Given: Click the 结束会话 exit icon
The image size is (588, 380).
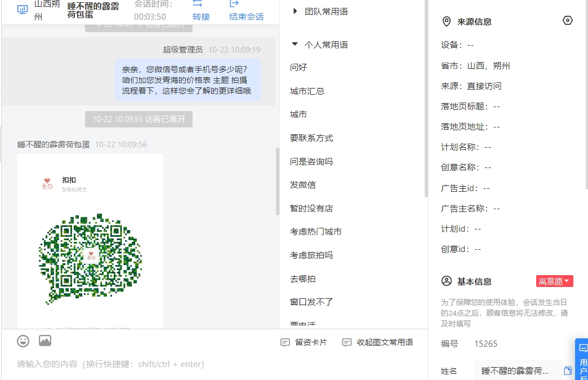Looking at the screenshot, I should (x=234, y=4).
